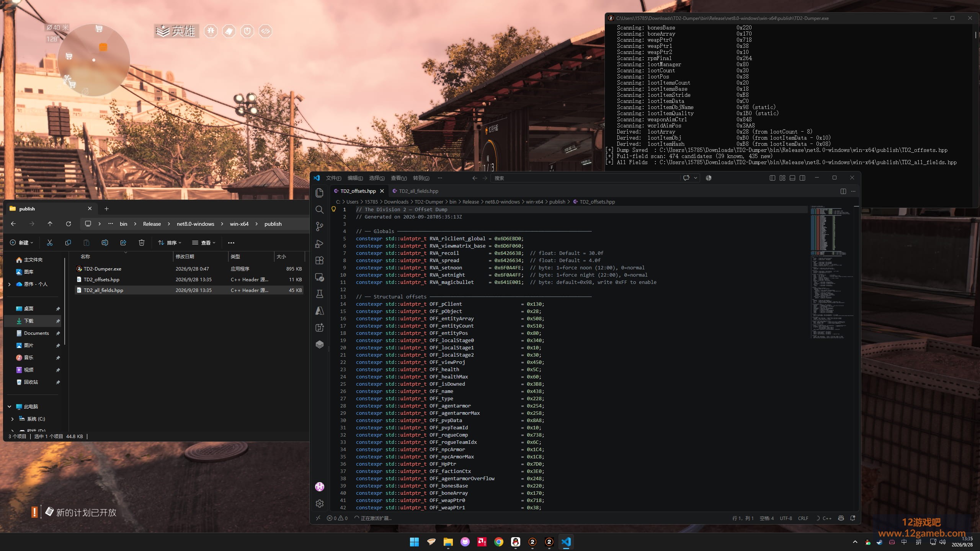
Task: Open the 排序 sort dropdown in File Explorer
Action: click(170, 243)
